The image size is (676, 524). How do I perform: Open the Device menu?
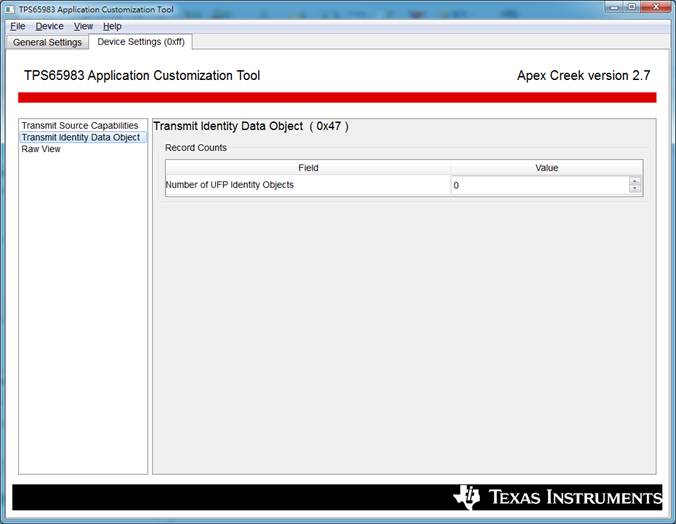pos(50,26)
